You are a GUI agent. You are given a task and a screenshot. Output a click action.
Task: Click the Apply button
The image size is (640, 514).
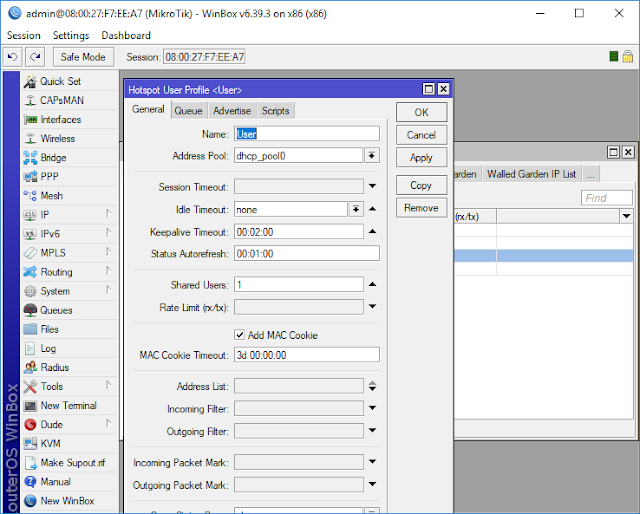(422, 158)
